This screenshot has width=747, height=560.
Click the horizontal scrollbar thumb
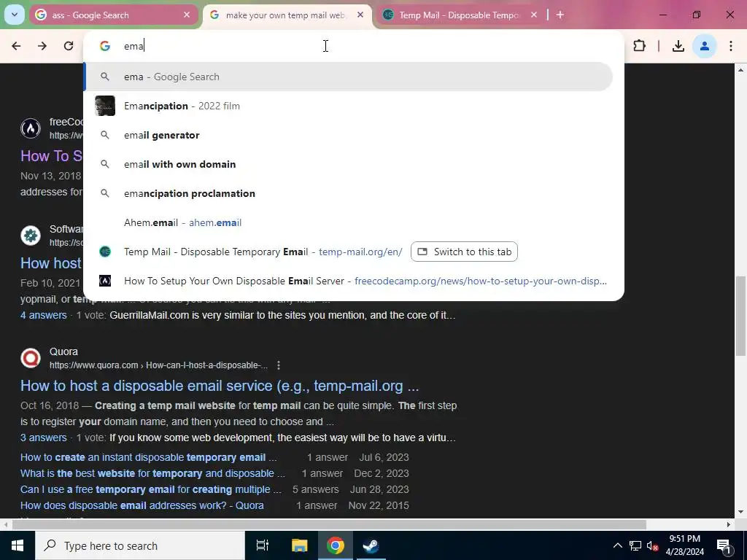pyautogui.click(x=329, y=525)
